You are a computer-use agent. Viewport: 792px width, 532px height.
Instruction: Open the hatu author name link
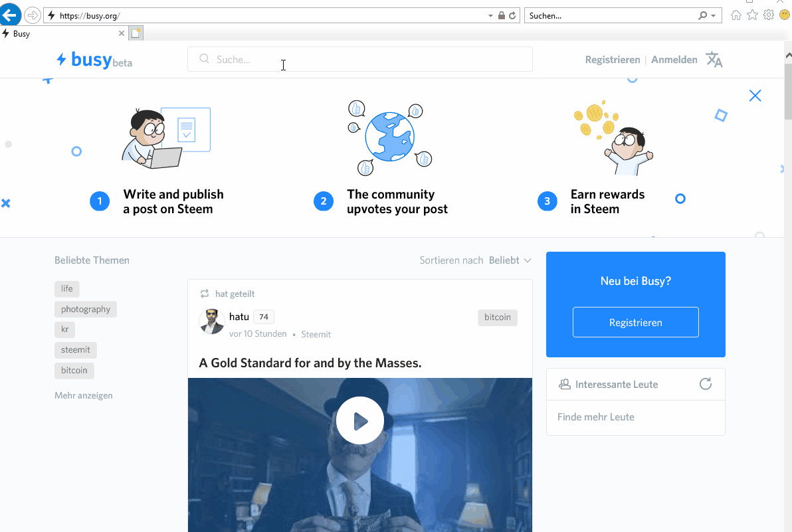point(239,316)
